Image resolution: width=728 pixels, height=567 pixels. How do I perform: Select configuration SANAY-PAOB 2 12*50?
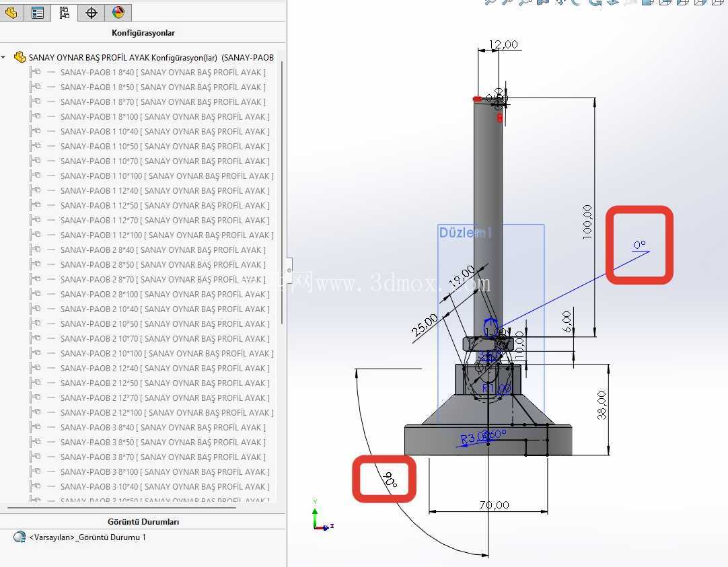[165, 383]
